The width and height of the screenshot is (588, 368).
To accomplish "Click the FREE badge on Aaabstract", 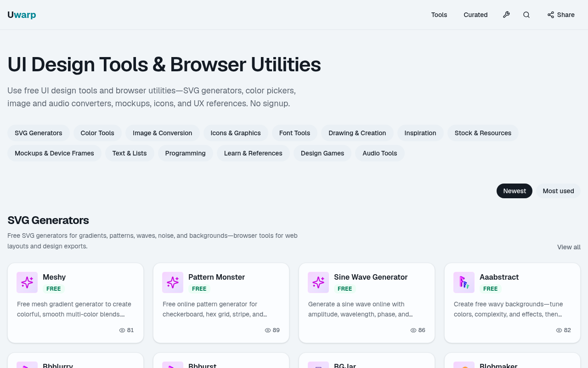I will pyautogui.click(x=491, y=289).
